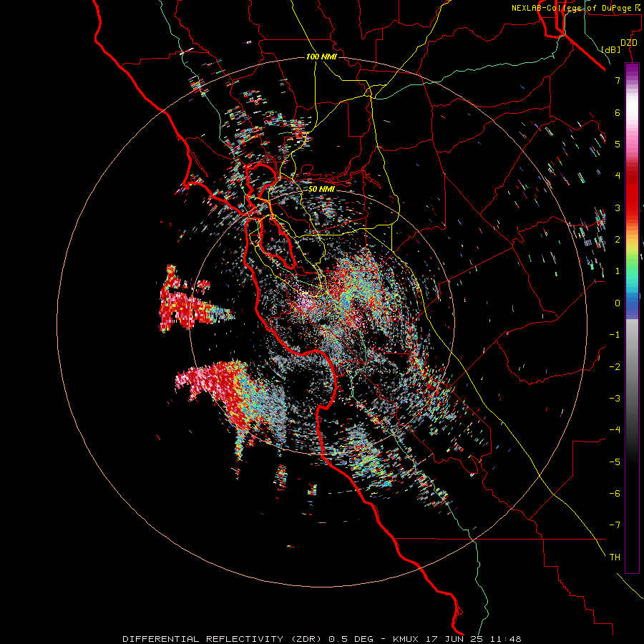Click the "11:48" timestamp in the caption
Screen dimensions: 644x644
click(506, 639)
